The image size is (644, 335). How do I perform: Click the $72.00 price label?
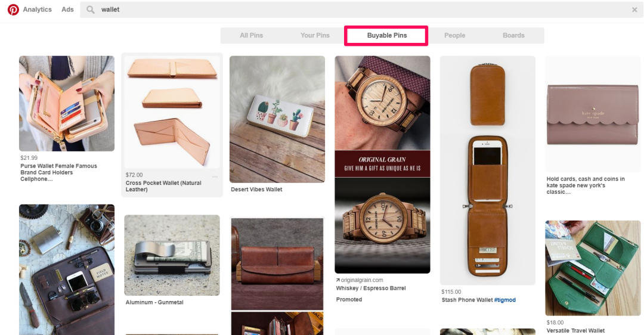(x=134, y=175)
